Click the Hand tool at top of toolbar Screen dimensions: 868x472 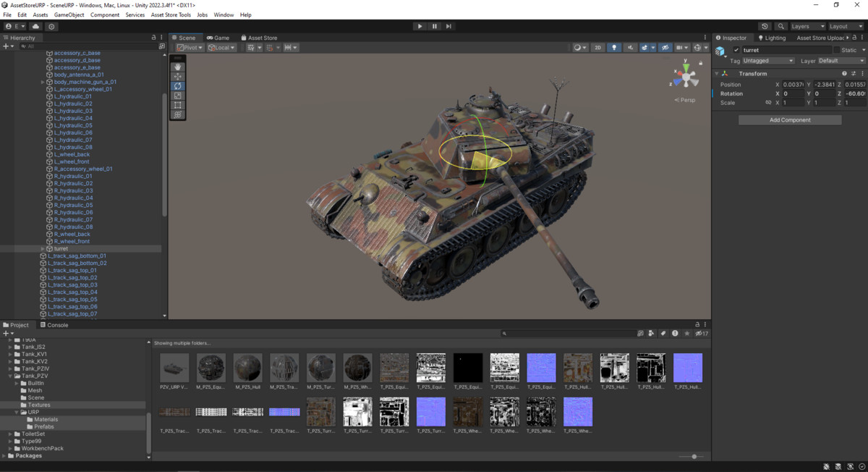[x=177, y=67]
